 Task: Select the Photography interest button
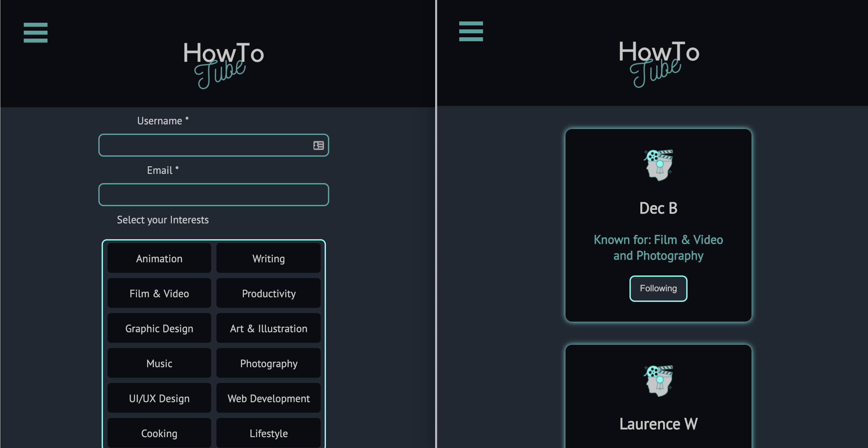269,364
